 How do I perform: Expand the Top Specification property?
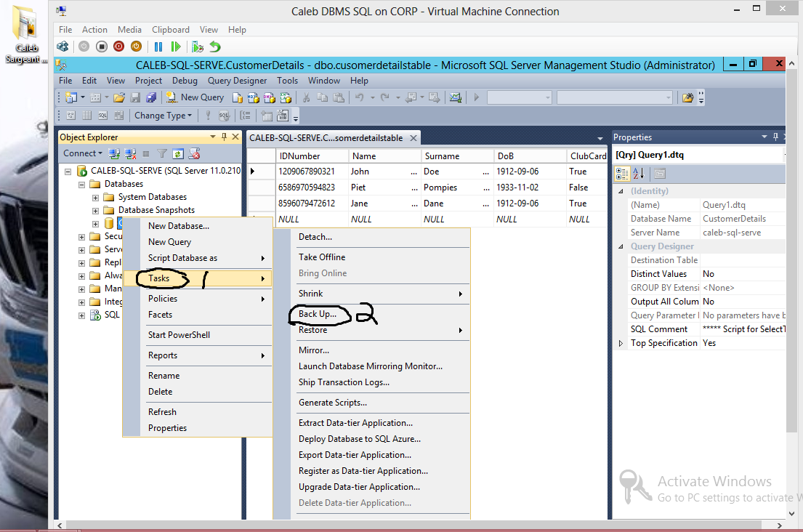pos(621,344)
